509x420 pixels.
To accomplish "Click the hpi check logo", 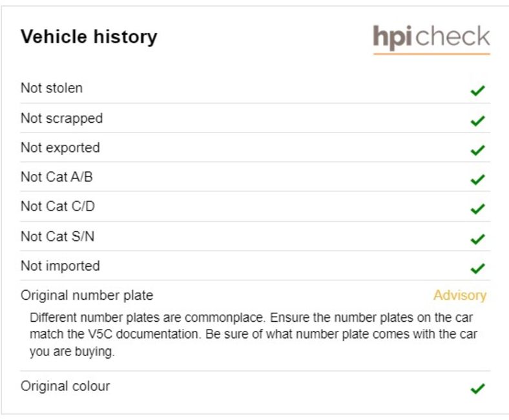I will (x=431, y=39).
